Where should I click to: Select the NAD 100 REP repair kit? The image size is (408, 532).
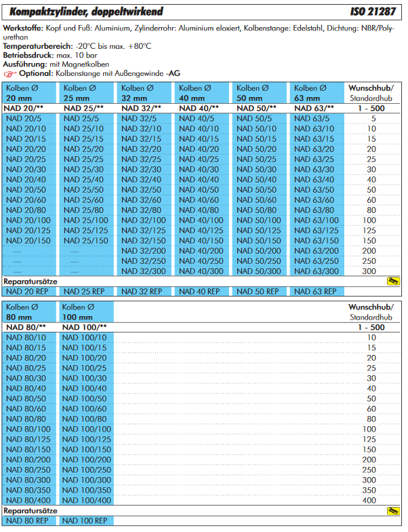[85, 521]
